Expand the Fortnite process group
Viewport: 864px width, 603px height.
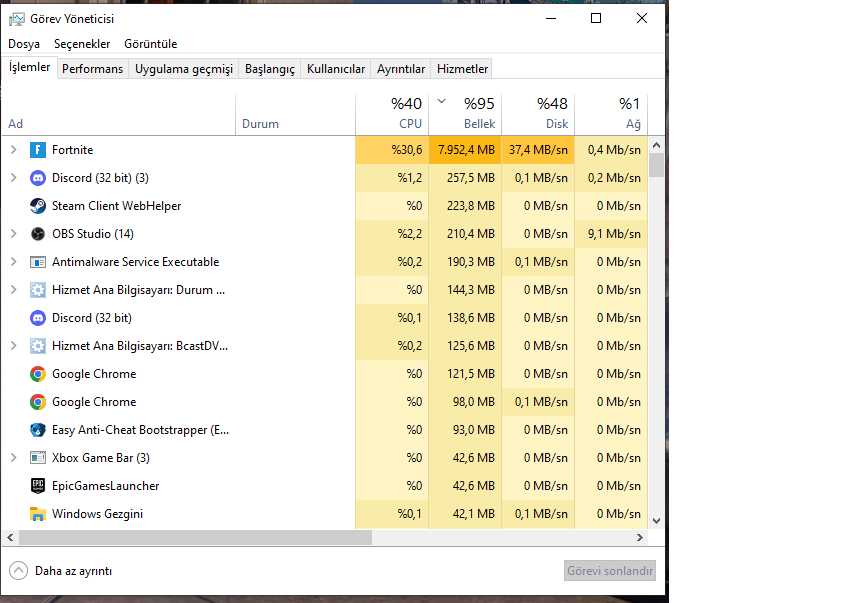click(x=14, y=150)
